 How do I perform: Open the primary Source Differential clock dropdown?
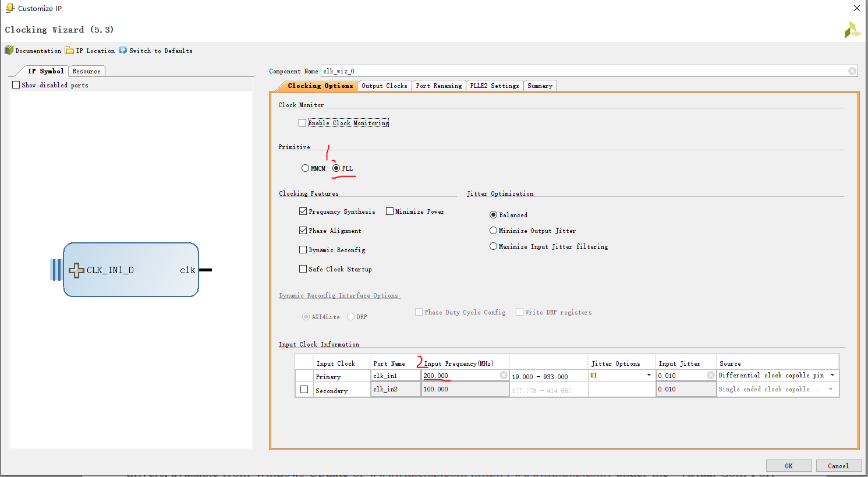tap(832, 375)
